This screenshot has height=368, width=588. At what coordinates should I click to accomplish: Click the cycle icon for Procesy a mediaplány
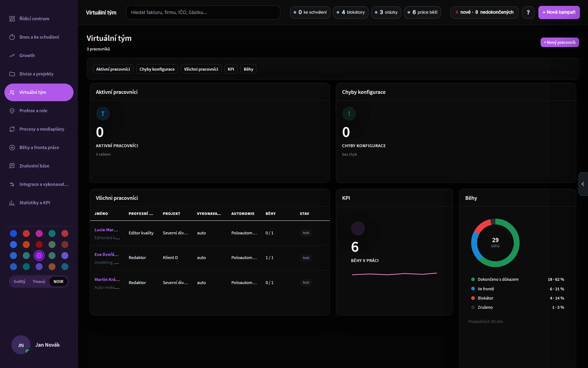(x=12, y=129)
